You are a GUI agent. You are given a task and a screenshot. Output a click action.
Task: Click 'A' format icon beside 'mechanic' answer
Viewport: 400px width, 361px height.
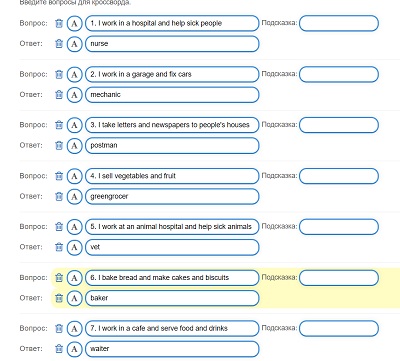pos(74,95)
